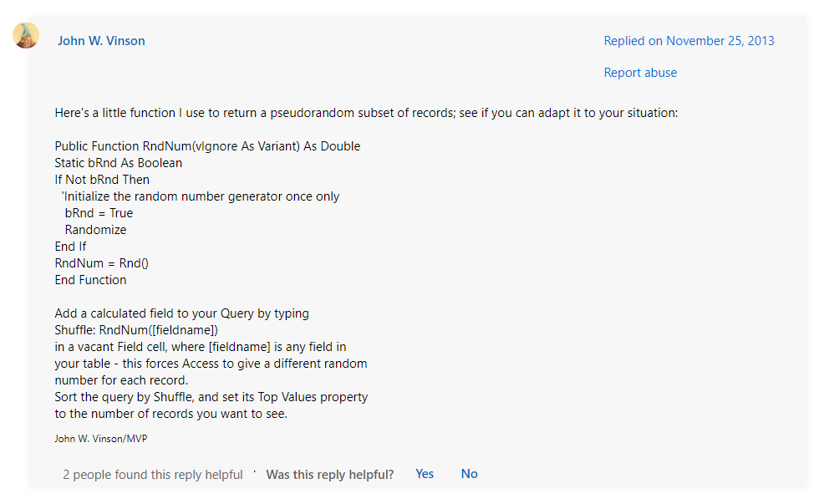The height and width of the screenshot is (504, 819).
Task: Choose No for reply helpfulness
Action: click(x=469, y=474)
